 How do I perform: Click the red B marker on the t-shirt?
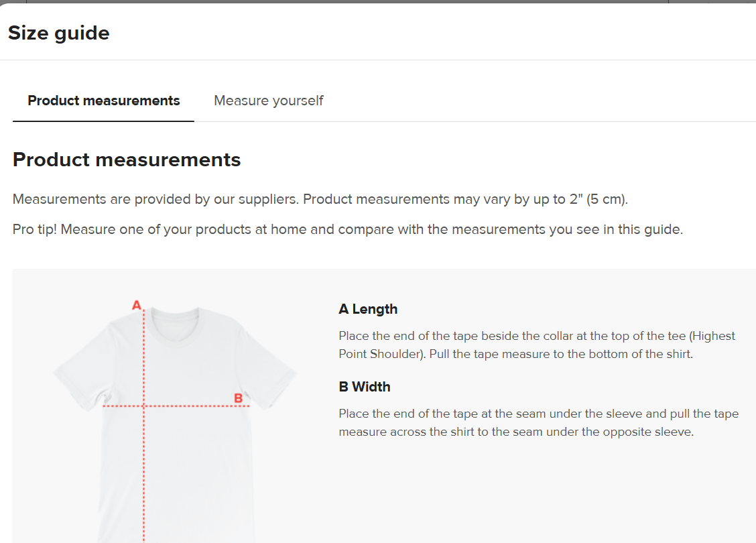(238, 398)
